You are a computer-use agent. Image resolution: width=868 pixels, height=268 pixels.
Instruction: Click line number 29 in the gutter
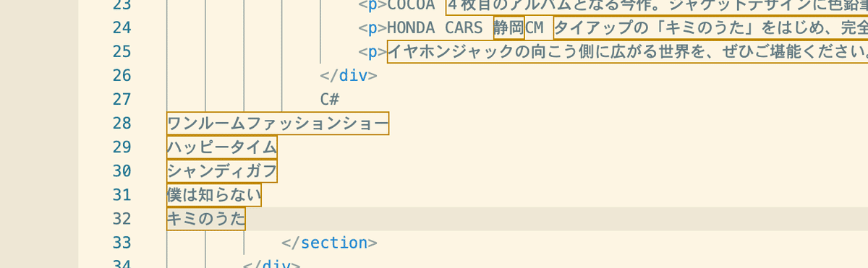[122, 147]
